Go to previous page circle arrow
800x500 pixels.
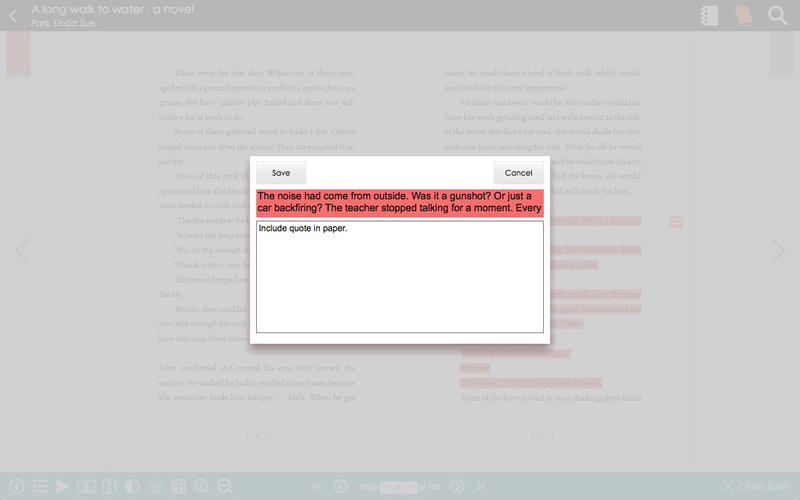pyautogui.click(x=340, y=486)
